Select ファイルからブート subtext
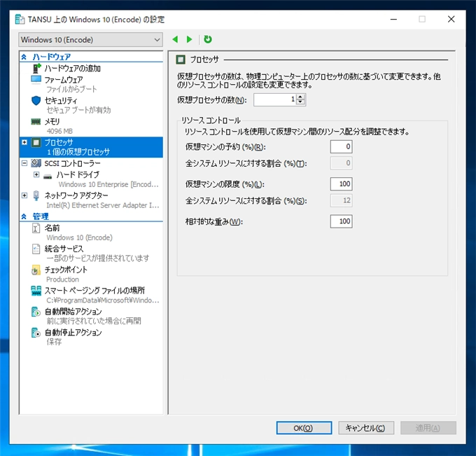Image resolution: width=476 pixels, height=456 pixels. click(x=71, y=89)
